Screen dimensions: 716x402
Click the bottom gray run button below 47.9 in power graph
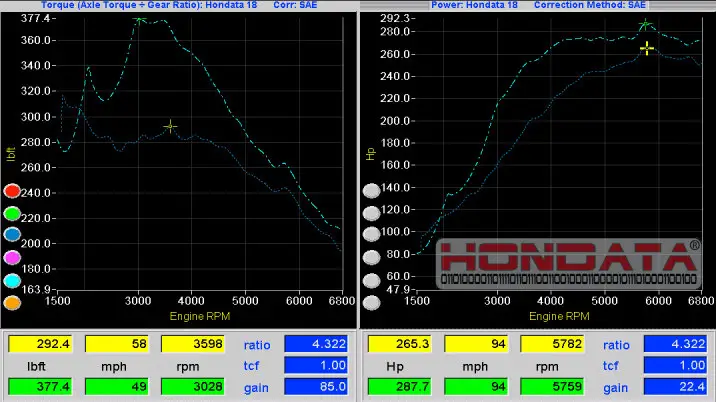[371, 302]
